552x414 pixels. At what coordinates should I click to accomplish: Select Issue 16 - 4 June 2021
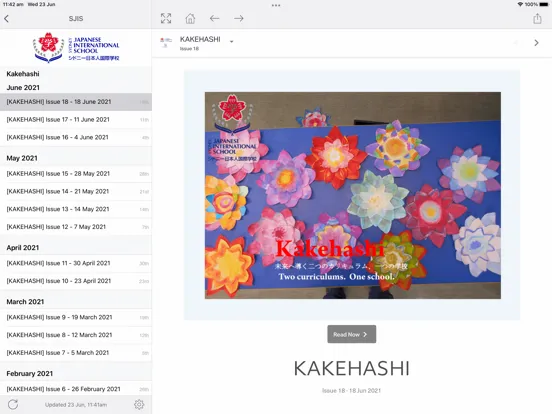pos(76,137)
